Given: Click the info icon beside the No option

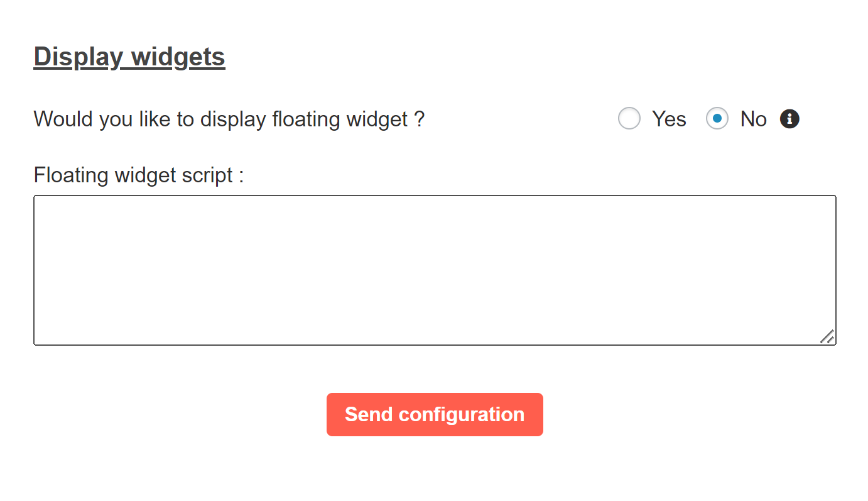Looking at the screenshot, I should [789, 119].
